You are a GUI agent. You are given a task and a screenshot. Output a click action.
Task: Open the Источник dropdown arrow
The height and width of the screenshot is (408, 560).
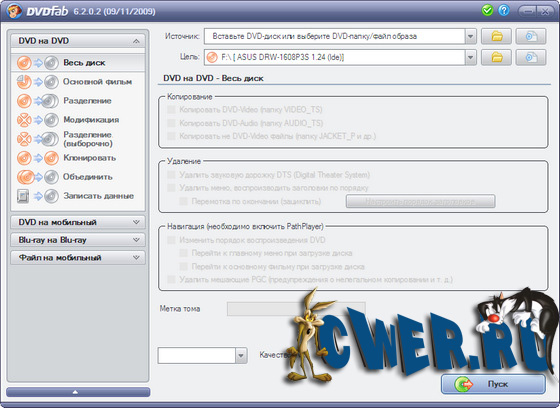point(470,36)
